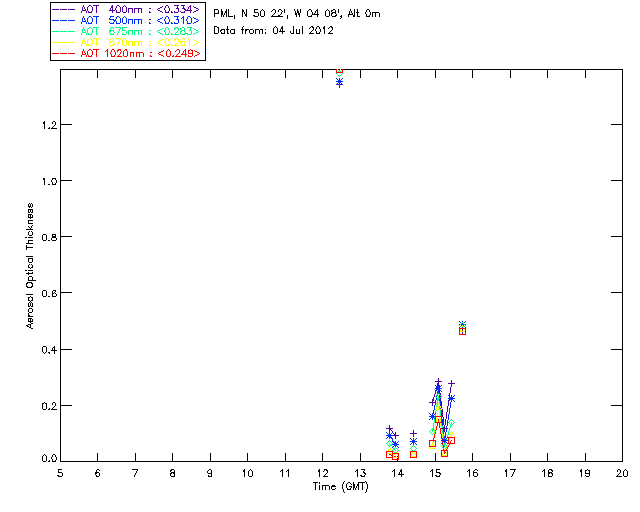Click the x-axis title 'Time (GMT)'
This screenshot has width=640, height=512.
tap(340, 487)
